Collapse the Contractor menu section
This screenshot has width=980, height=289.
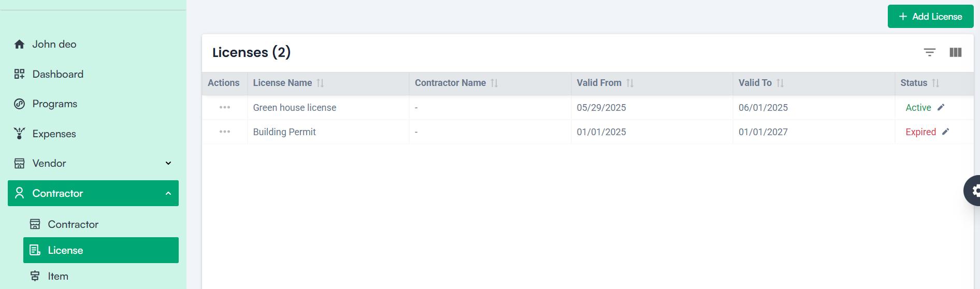pos(168,193)
